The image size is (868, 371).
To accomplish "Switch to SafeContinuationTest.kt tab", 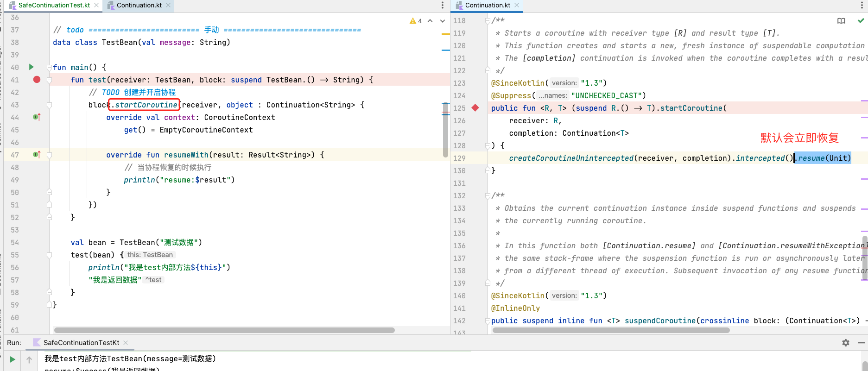I will 54,5.
